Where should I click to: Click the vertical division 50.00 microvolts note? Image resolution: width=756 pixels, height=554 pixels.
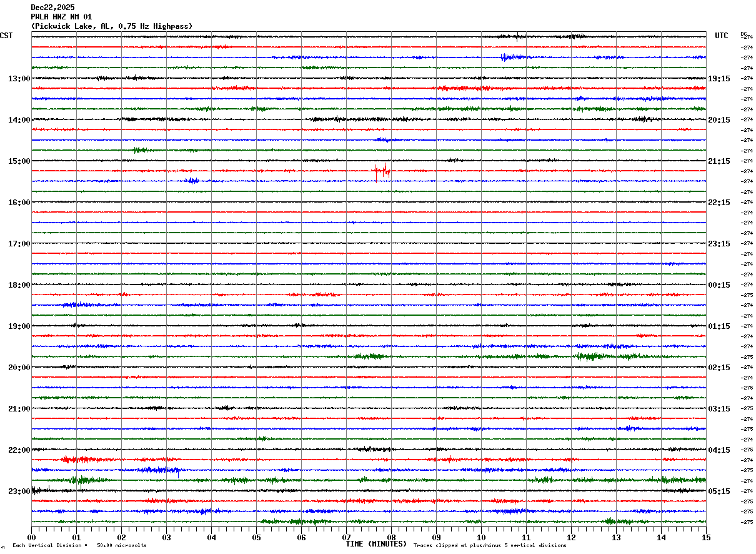click(79, 545)
